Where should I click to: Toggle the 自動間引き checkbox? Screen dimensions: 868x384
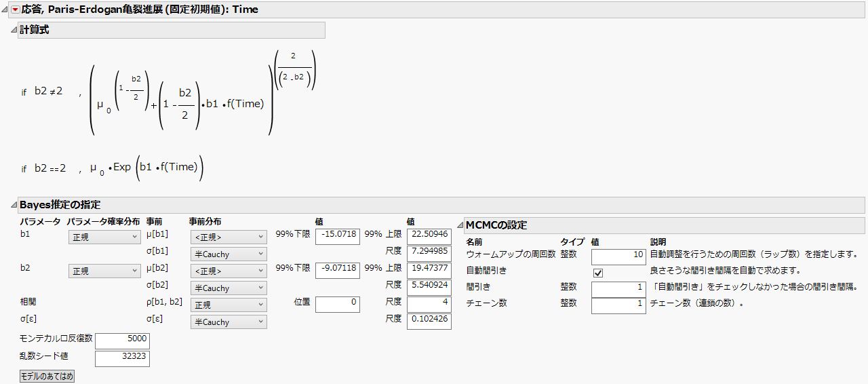click(x=597, y=272)
